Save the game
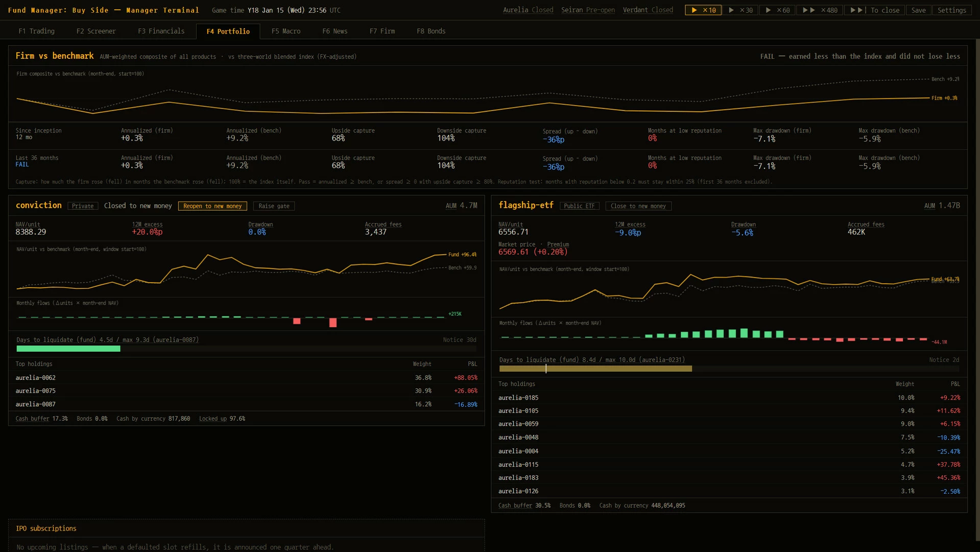 coord(918,10)
